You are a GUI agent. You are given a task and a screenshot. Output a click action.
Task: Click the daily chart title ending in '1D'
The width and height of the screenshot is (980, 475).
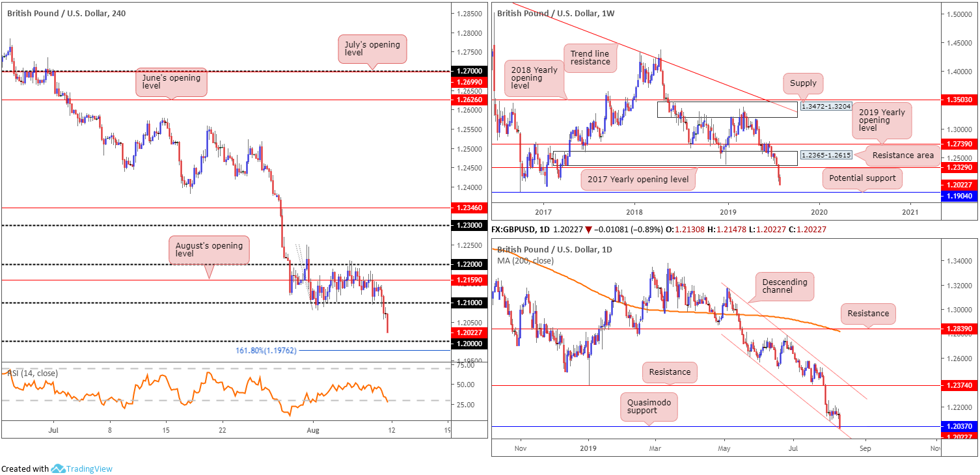click(x=554, y=249)
